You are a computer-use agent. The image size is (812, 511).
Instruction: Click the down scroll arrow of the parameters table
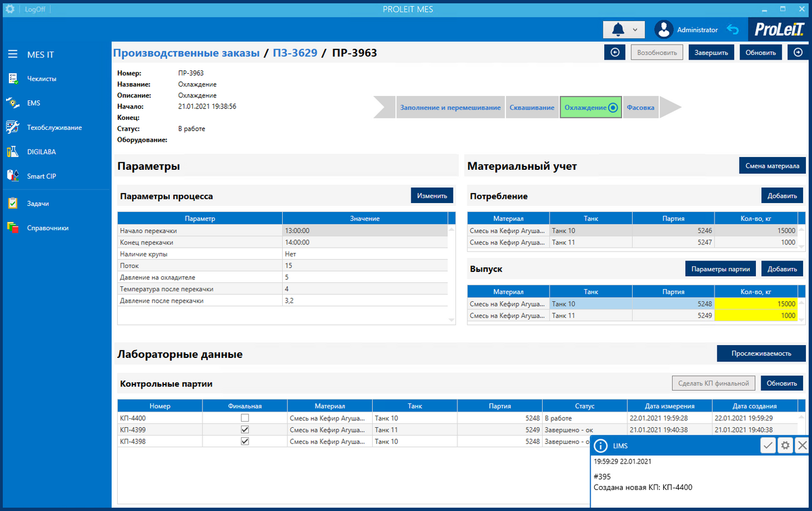click(x=452, y=319)
